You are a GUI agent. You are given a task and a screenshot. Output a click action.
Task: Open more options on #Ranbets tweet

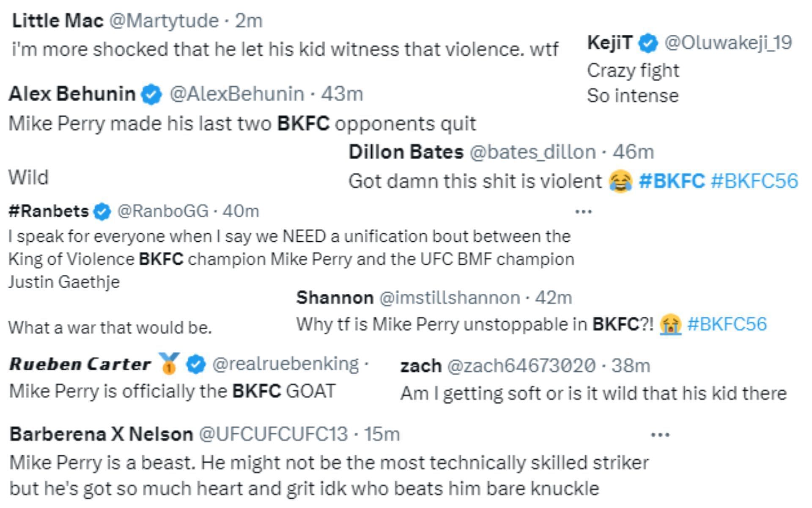tap(584, 211)
